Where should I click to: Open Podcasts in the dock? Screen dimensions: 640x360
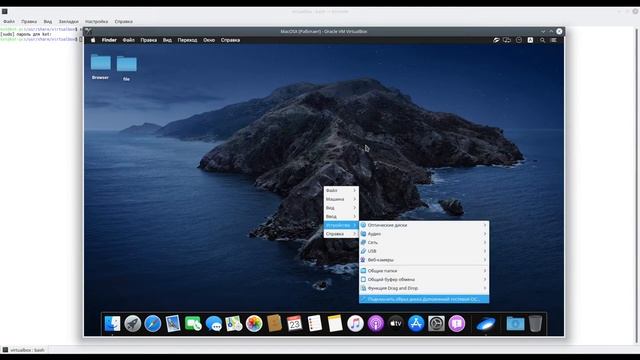pos(376,324)
